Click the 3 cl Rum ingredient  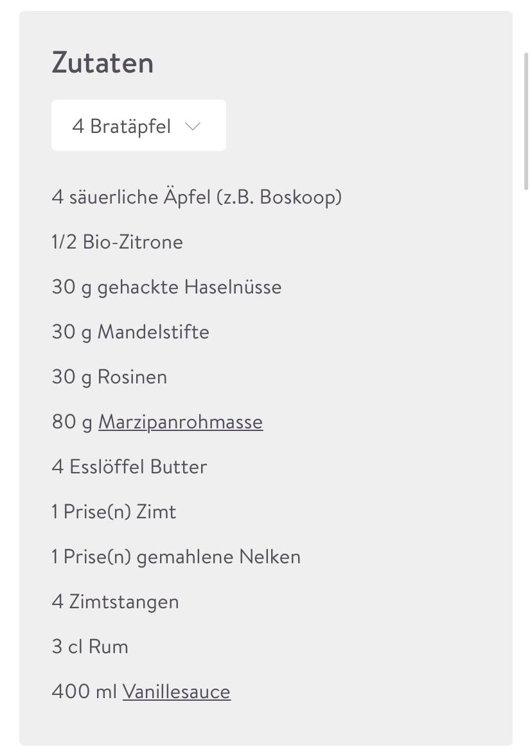click(x=90, y=647)
